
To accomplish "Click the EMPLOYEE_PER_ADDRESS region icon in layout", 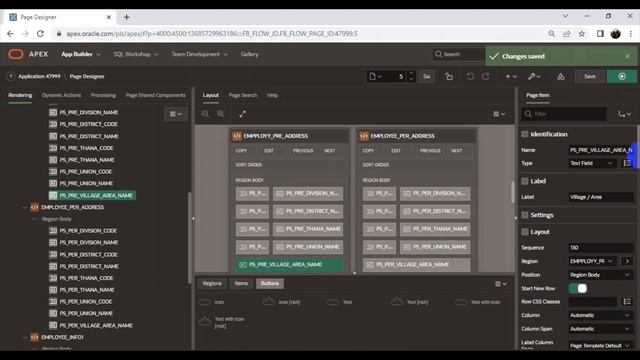I will (364, 136).
